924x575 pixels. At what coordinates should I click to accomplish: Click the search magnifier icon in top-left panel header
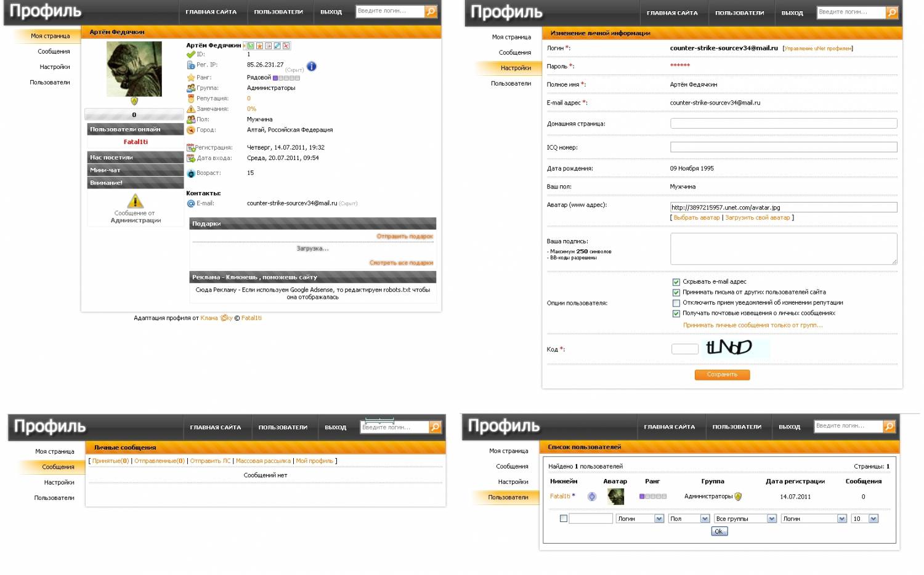coord(431,11)
